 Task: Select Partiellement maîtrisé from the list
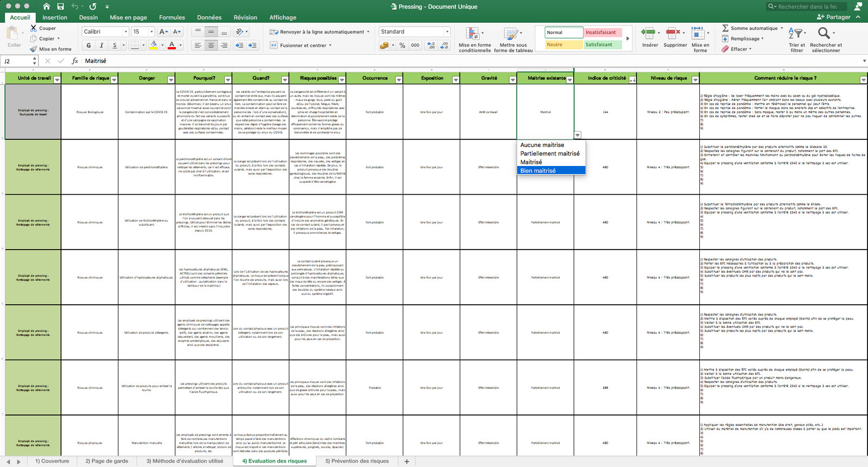click(550, 153)
